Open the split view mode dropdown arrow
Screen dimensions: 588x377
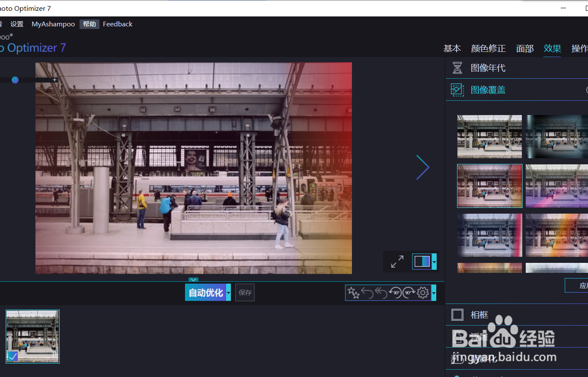pos(434,261)
